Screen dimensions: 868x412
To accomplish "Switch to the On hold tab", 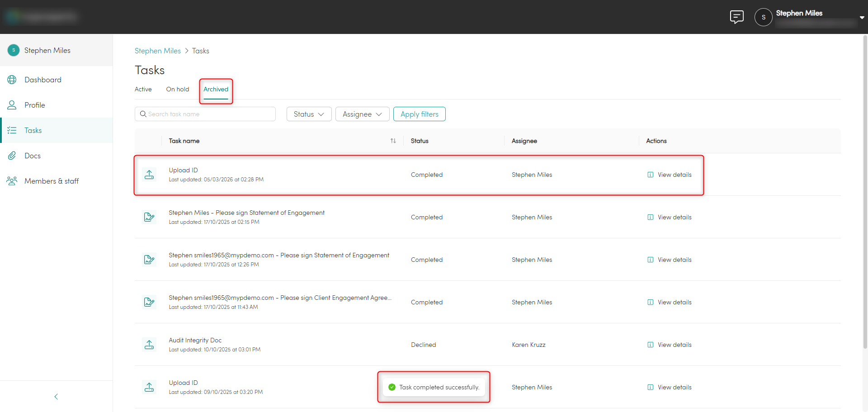I will coord(178,89).
